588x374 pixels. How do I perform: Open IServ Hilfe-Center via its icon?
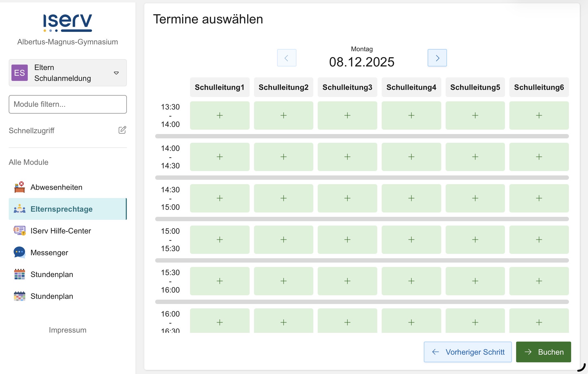[19, 231]
